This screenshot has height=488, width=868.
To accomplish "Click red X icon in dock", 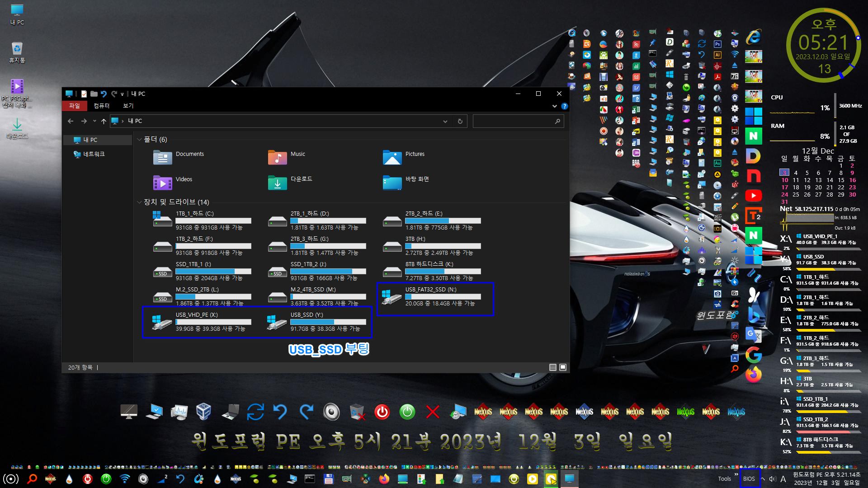I will tap(433, 412).
